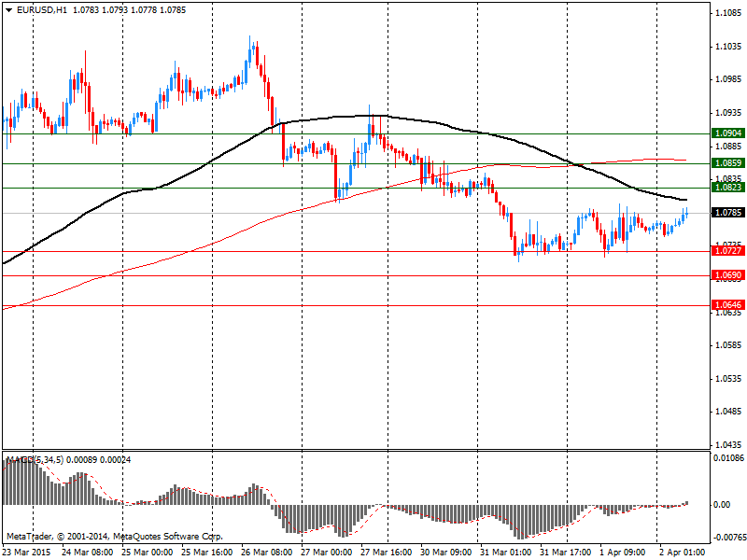This screenshot has height=560, width=747.
Task: Click the 1.1035 price scale value
Action: click(x=729, y=46)
